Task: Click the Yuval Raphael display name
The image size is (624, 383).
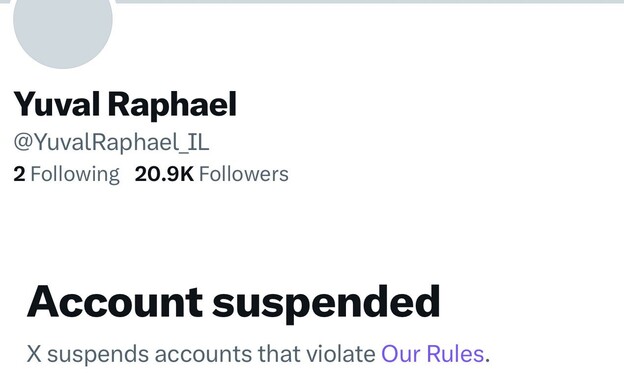Action: coord(125,104)
